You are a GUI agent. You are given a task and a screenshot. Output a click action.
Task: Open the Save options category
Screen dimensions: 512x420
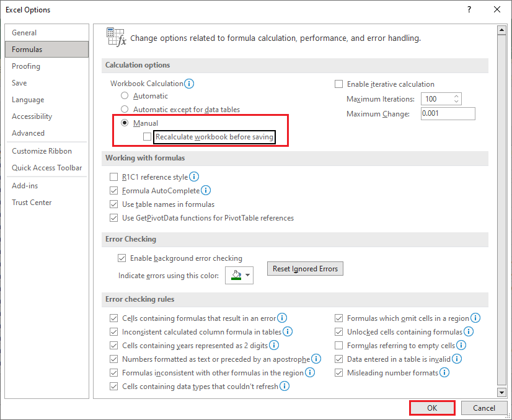coord(46,83)
